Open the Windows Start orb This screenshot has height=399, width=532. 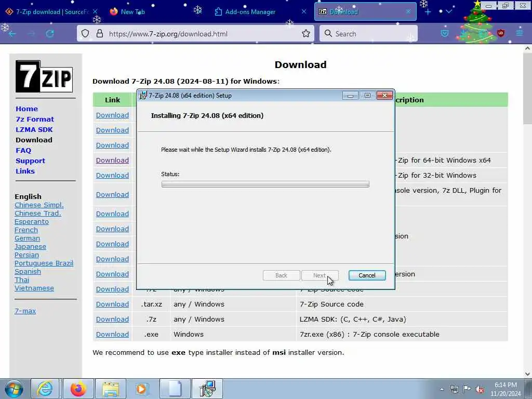pyautogui.click(x=14, y=389)
